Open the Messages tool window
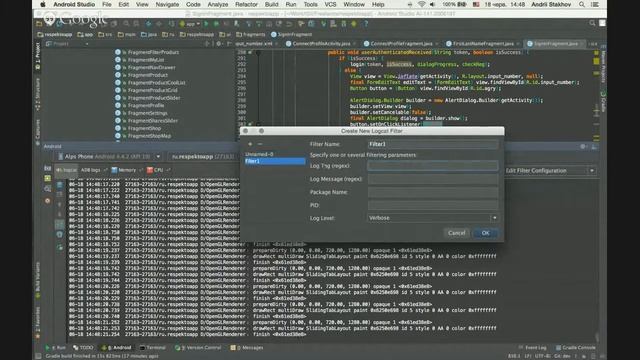 click(x=247, y=348)
